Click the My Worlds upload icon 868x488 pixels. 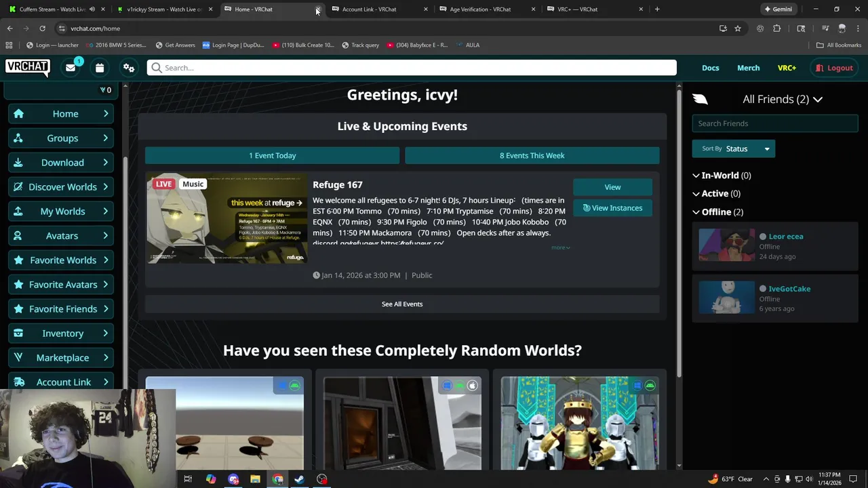(x=18, y=211)
